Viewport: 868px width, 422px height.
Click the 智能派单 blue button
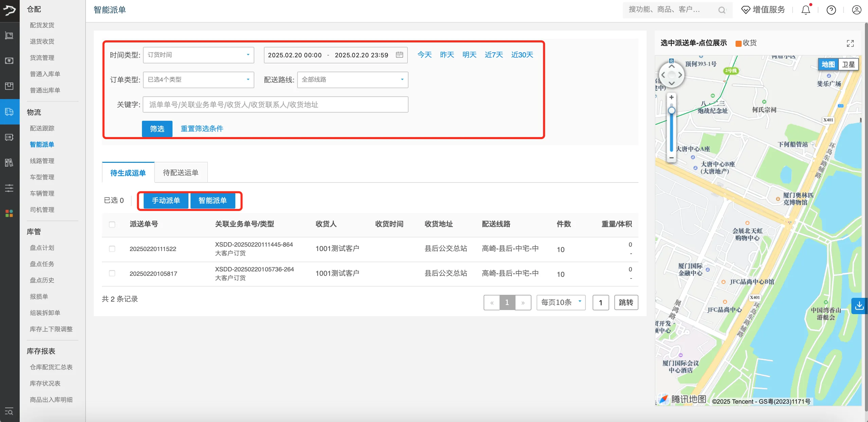tap(212, 200)
